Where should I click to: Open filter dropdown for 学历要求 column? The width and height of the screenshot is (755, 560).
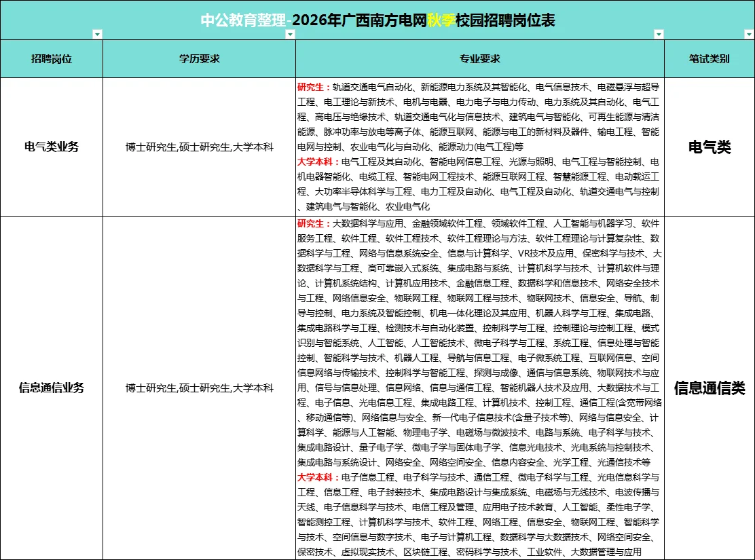[x=290, y=34]
